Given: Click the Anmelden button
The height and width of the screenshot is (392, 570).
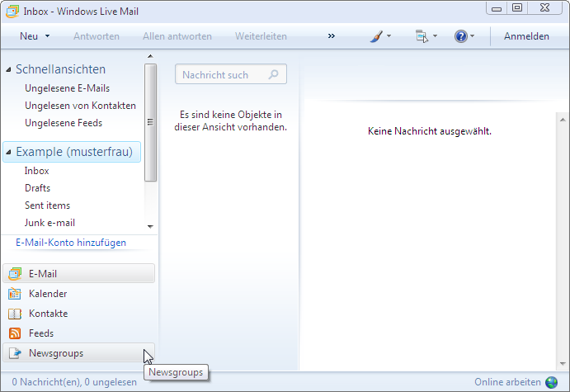Looking at the screenshot, I should coord(526,36).
